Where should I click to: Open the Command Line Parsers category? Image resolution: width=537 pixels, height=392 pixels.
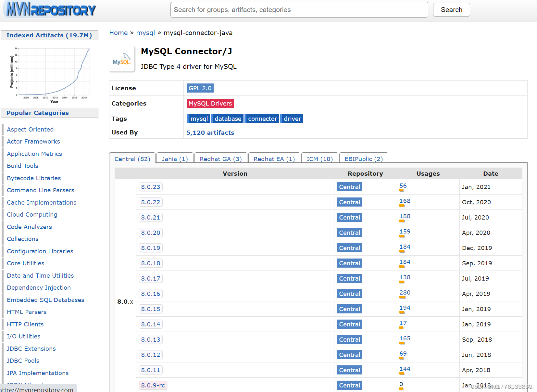[41, 190]
